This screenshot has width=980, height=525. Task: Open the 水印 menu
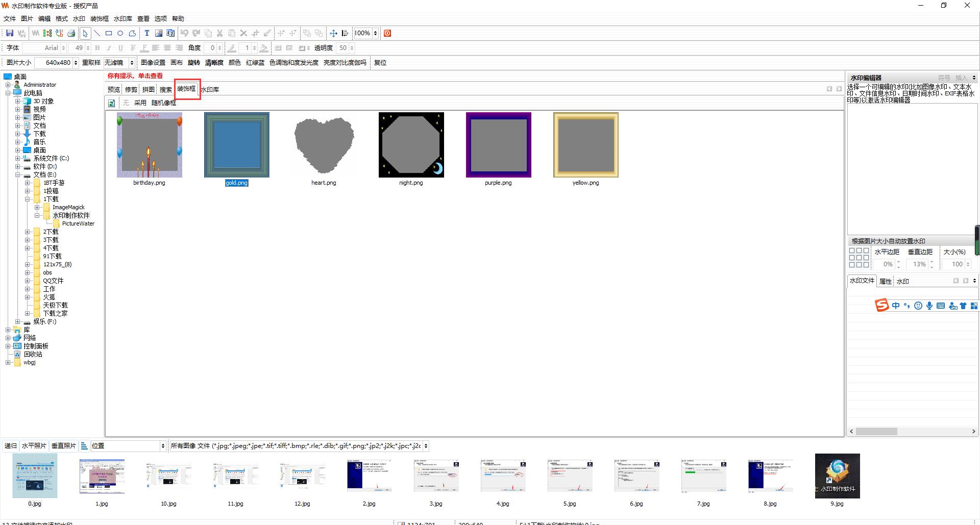[x=79, y=19]
